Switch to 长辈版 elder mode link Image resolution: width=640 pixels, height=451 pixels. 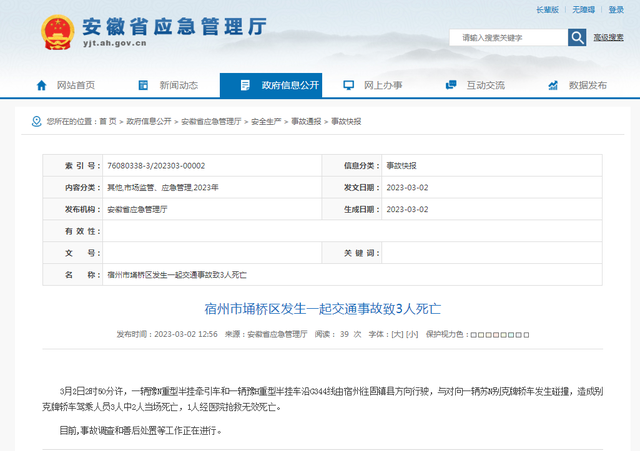tap(547, 10)
